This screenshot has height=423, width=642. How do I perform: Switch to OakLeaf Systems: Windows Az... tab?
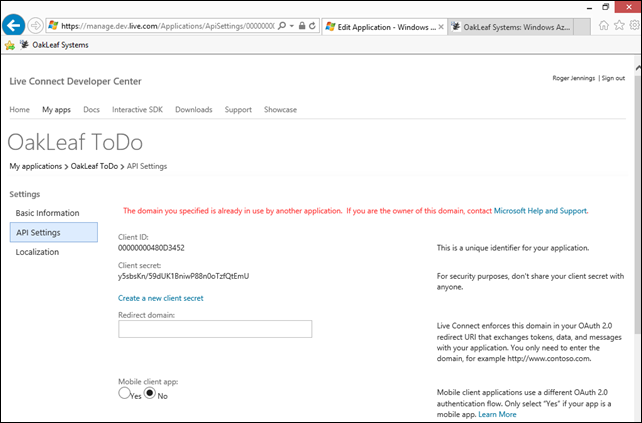point(510,27)
